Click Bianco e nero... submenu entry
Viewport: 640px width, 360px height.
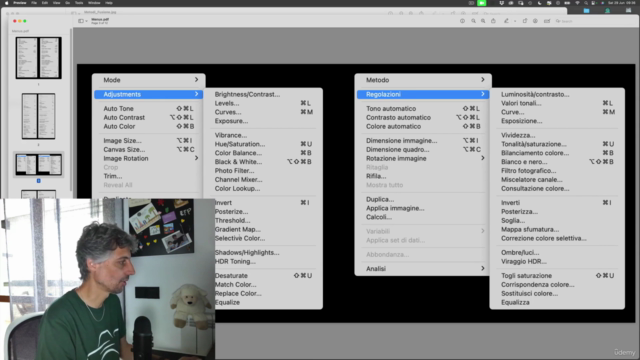[x=524, y=162]
